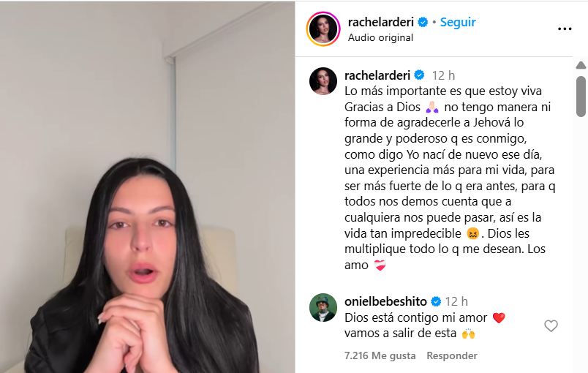Click the video to pause playback
Screen dimensions: 588x373
[x=148, y=186]
